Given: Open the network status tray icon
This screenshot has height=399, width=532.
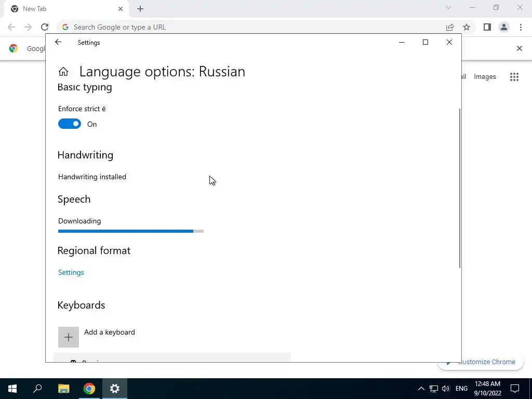Looking at the screenshot, I should point(434,389).
